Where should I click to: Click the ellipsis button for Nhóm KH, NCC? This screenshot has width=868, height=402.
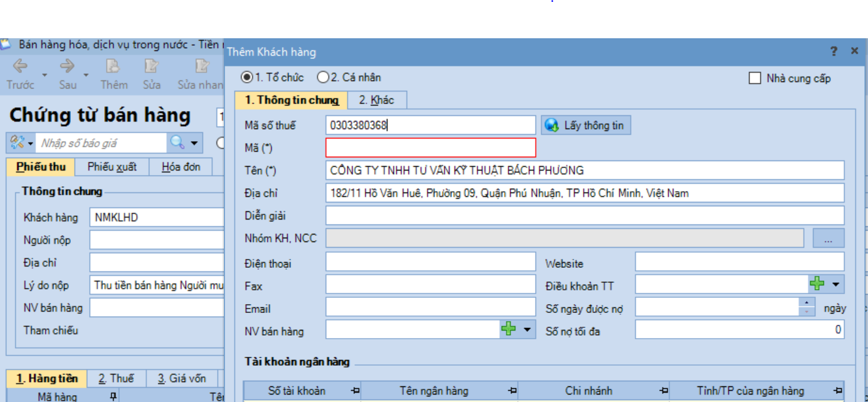(828, 238)
